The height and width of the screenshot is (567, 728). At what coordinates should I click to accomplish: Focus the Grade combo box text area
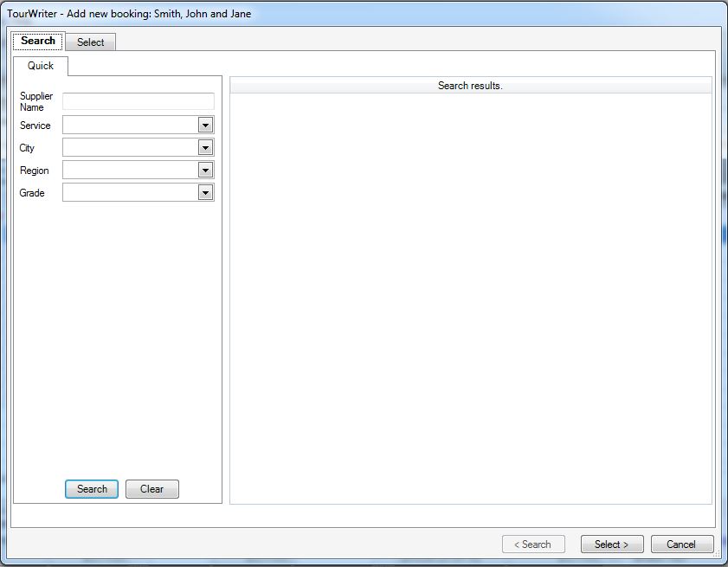[x=130, y=193]
